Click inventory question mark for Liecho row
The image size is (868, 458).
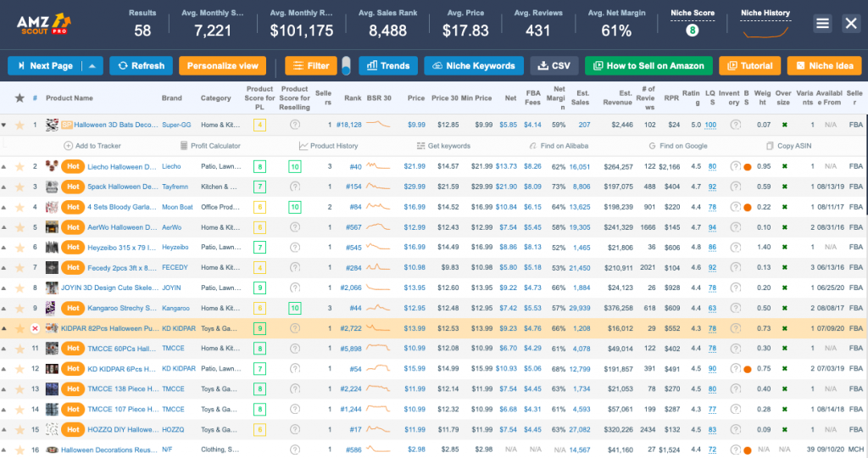coord(735,166)
